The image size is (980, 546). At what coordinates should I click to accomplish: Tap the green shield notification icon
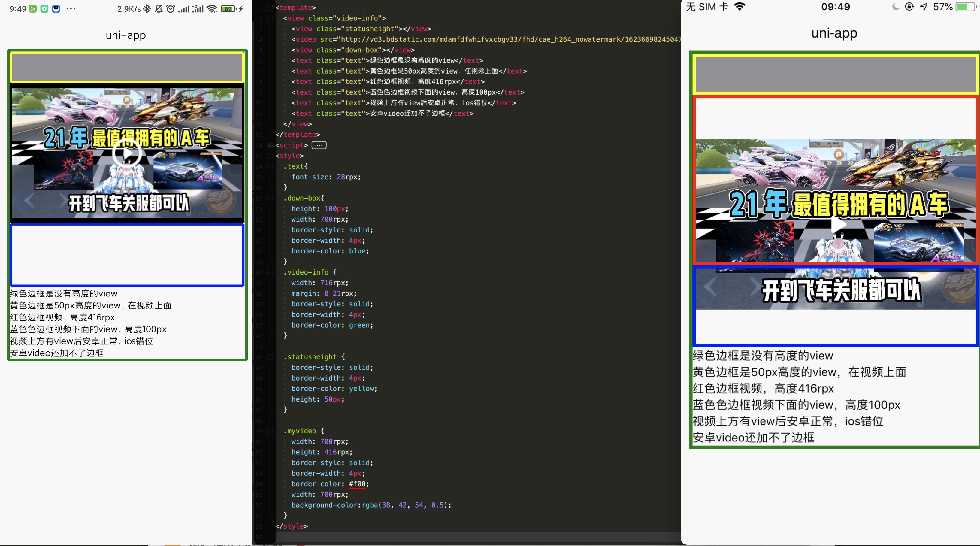click(44, 9)
